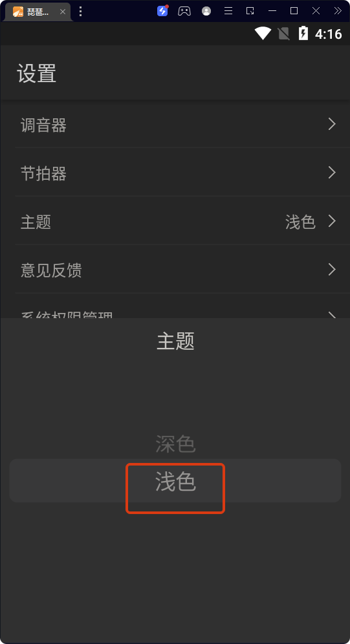Expand the double-arrow sidebar toggle
Image resolution: width=350 pixels, height=644 pixels.
click(x=338, y=11)
